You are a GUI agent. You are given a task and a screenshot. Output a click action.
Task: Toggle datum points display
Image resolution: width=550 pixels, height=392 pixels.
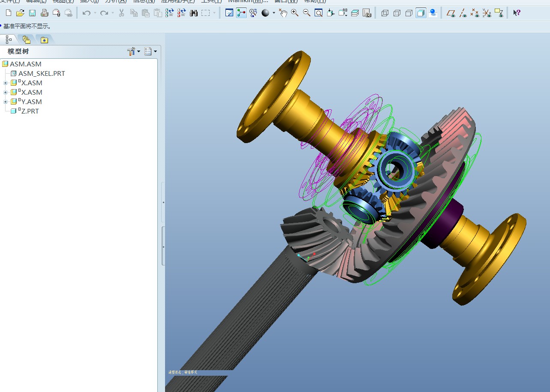pyautogui.click(x=475, y=13)
